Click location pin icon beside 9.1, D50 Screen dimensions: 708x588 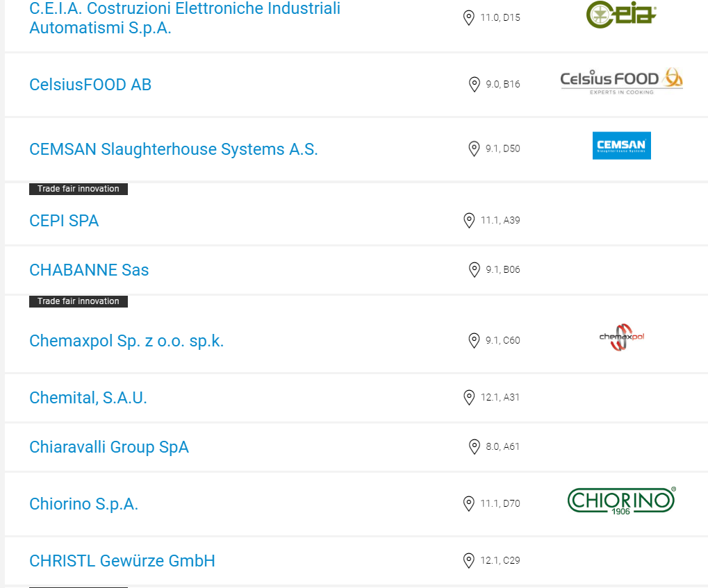[x=474, y=149]
